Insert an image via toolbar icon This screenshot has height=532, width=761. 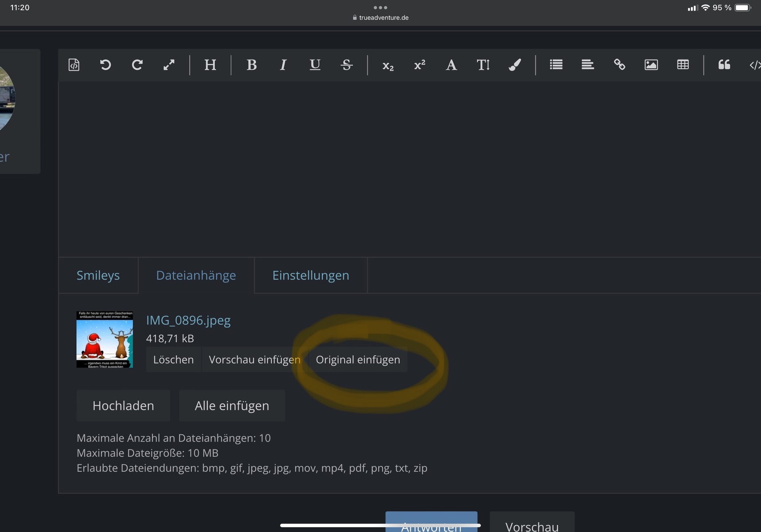651,65
